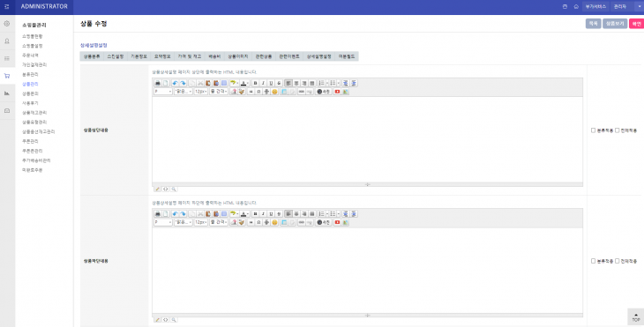The image size is (644, 327).
Task: Check 전체적용 for 상품상단내용
Action: (x=617, y=130)
